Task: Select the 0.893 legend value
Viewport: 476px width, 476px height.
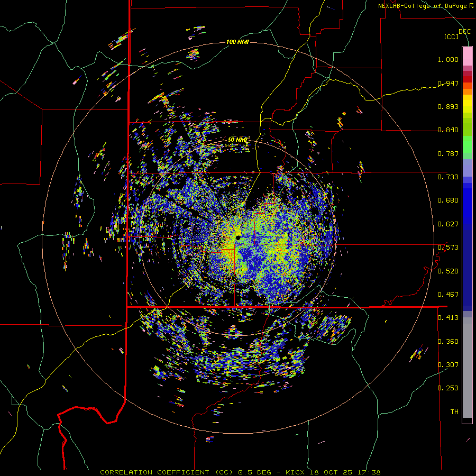Action: 448,106
